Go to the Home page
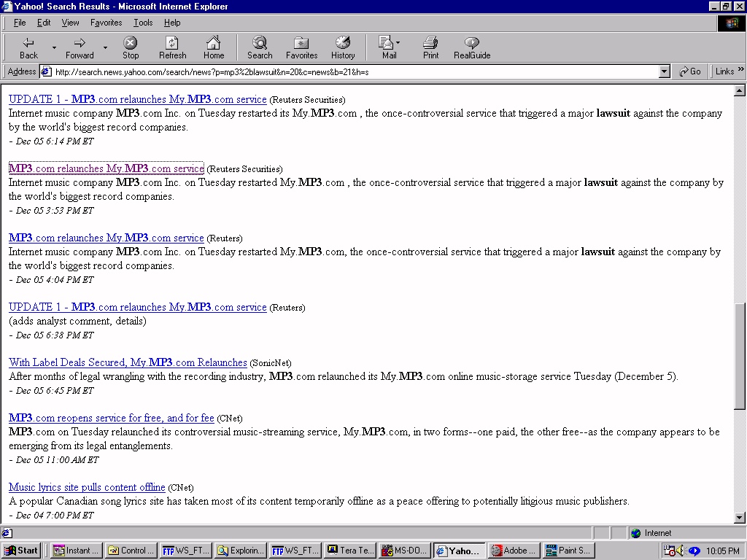The height and width of the screenshot is (560, 747). point(214,48)
